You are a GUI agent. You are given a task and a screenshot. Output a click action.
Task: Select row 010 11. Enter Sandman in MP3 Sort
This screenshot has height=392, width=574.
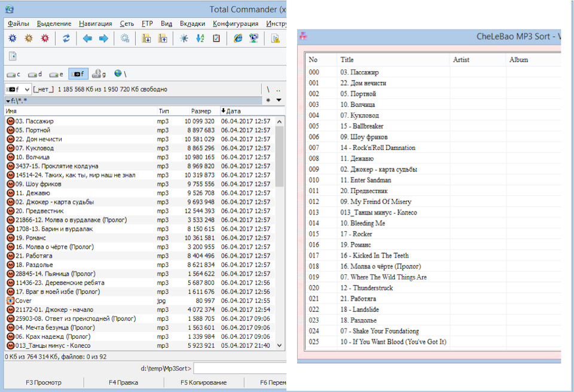433,180
